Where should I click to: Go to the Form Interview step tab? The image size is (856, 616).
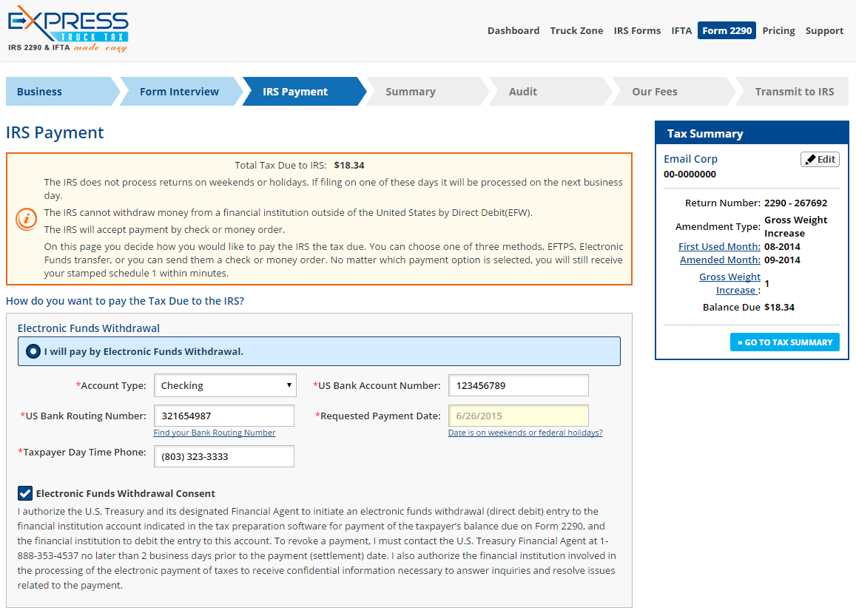179,92
